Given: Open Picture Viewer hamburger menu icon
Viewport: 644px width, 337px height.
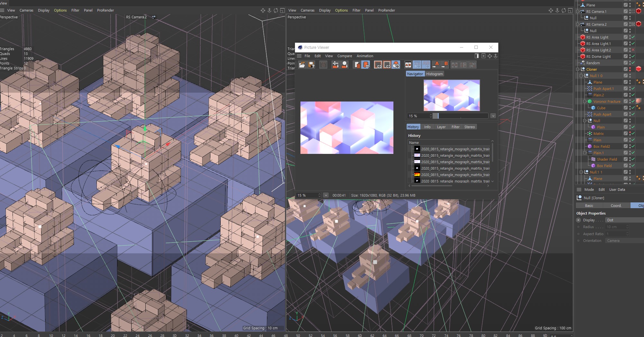Looking at the screenshot, I should tap(299, 56).
